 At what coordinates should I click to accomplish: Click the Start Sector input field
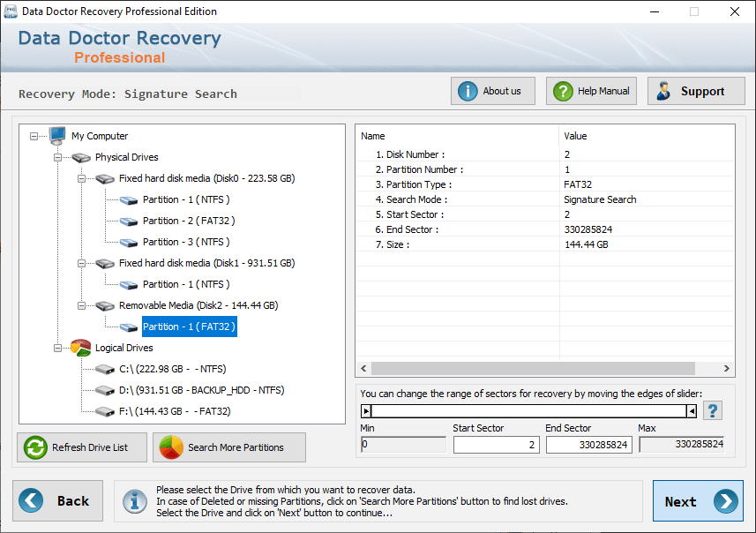pyautogui.click(x=496, y=445)
